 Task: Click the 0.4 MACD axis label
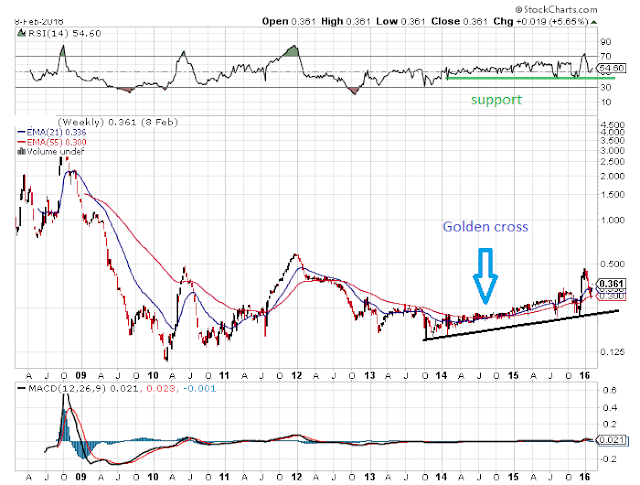click(609, 407)
